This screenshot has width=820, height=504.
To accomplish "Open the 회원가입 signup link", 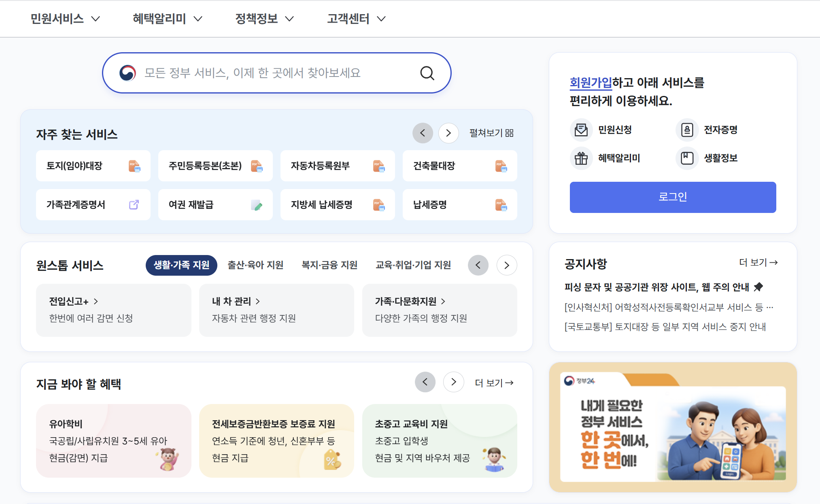I will click(591, 83).
